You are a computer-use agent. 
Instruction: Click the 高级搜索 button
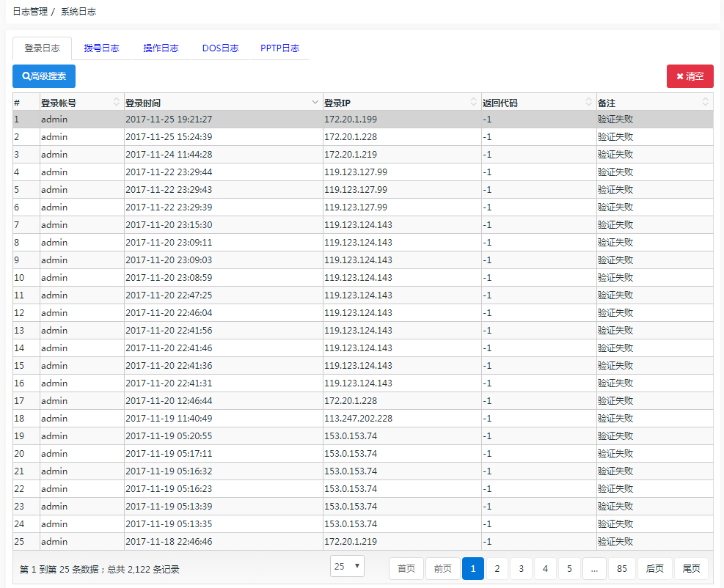pyautogui.click(x=44, y=76)
